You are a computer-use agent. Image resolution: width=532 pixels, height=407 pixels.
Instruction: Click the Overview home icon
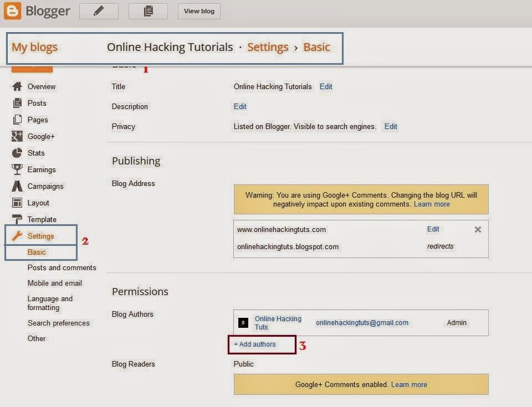pyautogui.click(x=17, y=86)
